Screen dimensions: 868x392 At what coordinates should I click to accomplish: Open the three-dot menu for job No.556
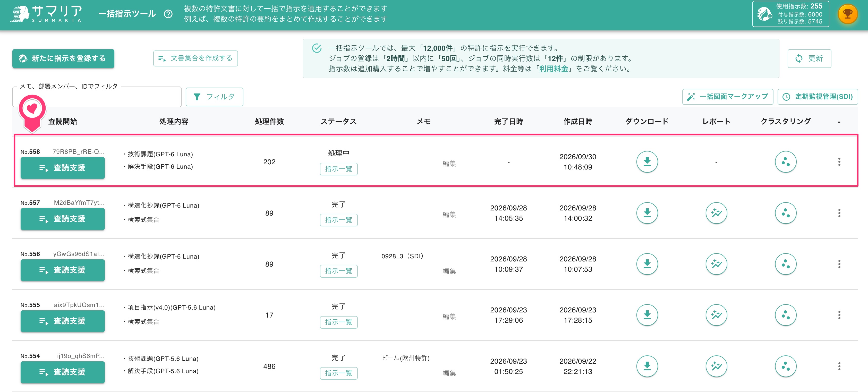839,264
